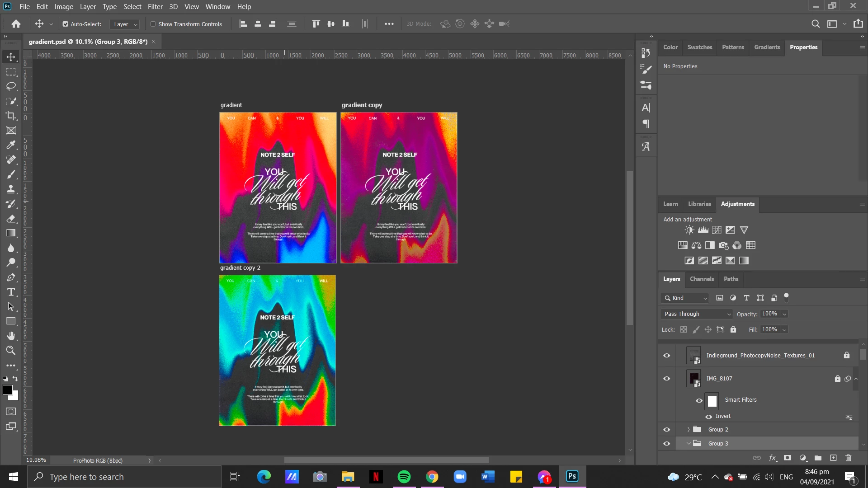Select the Gradient tool
The width and height of the screenshot is (868, 488).
(x=11, y=233)
